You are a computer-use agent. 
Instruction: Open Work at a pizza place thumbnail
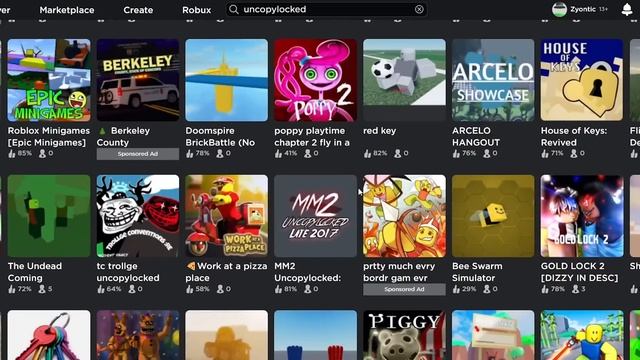(227, 216)
